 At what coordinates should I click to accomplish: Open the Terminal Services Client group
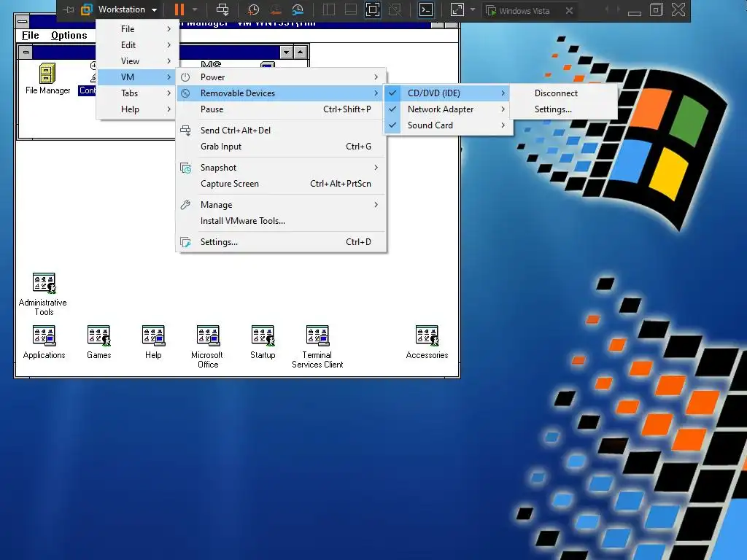[x=317, y=346]
